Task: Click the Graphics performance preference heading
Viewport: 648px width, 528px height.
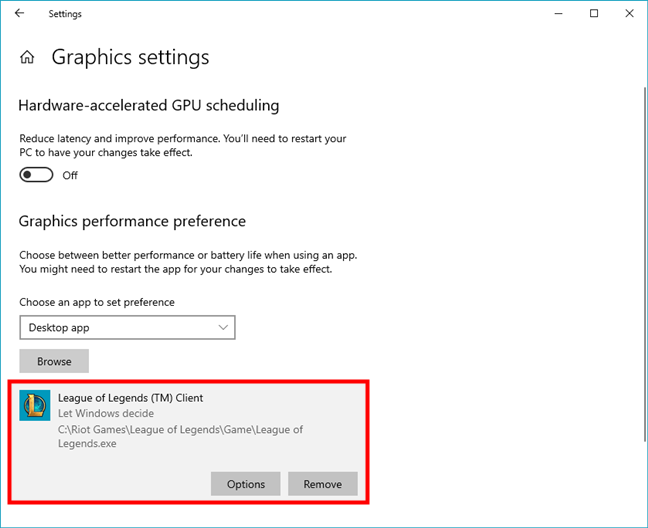Action: coord(132,221)
